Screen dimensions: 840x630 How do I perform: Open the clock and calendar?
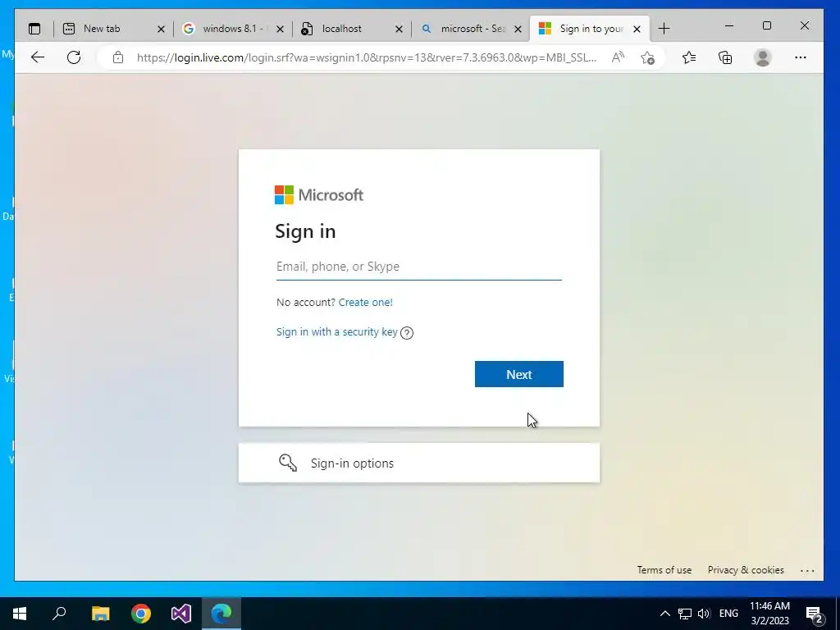[x=769, y=614]
